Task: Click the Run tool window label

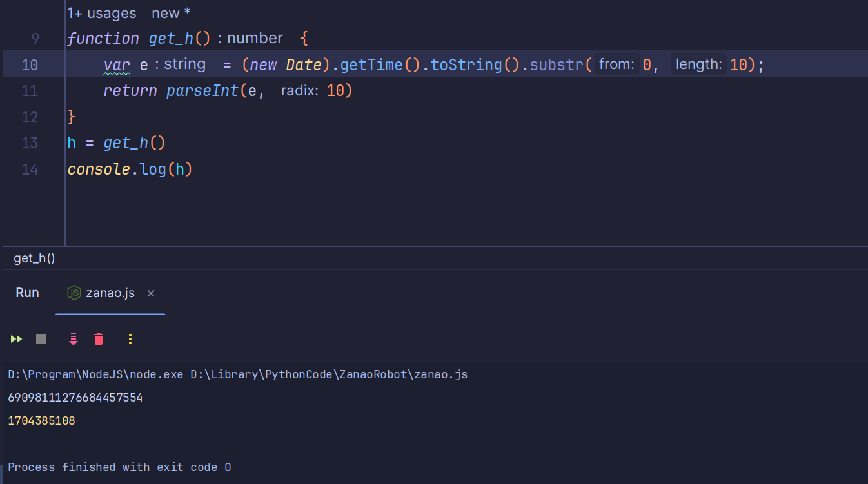Action: click(x=27, y=293)
